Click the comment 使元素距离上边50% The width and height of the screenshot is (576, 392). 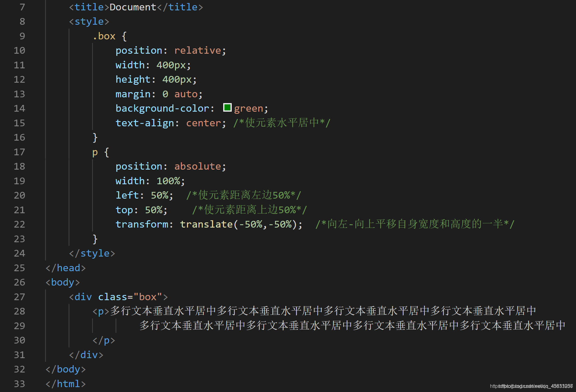coord(250,210)
